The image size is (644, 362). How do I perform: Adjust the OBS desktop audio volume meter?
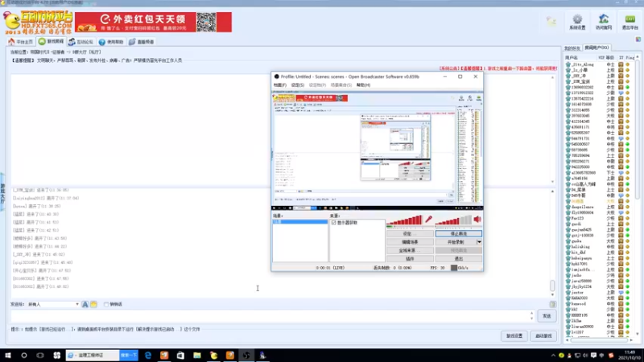453,220
